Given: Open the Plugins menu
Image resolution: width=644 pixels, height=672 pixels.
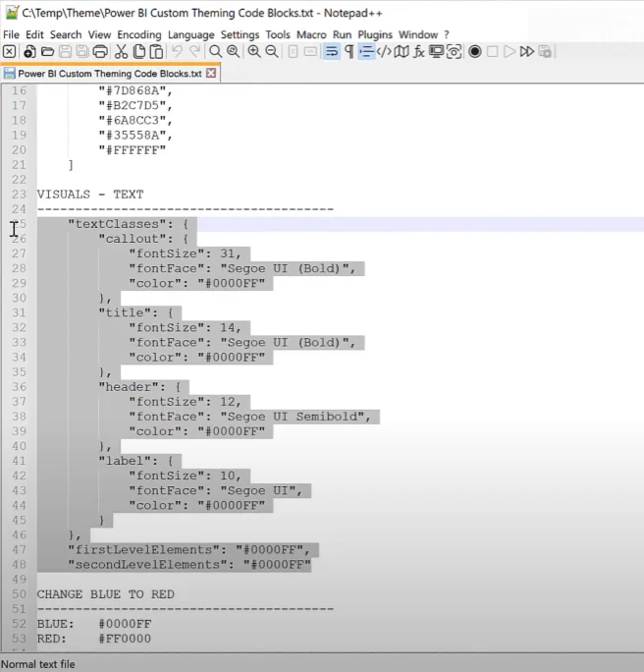Looking at the screenshot, I should [375, 34].
